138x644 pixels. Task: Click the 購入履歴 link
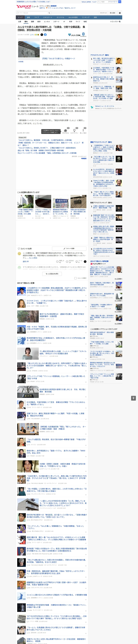(112, 13)
